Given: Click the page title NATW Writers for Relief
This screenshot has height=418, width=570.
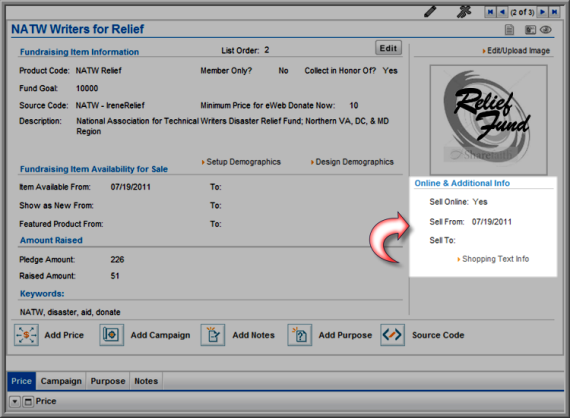Looking at the screenshot, I should point(78,29).
